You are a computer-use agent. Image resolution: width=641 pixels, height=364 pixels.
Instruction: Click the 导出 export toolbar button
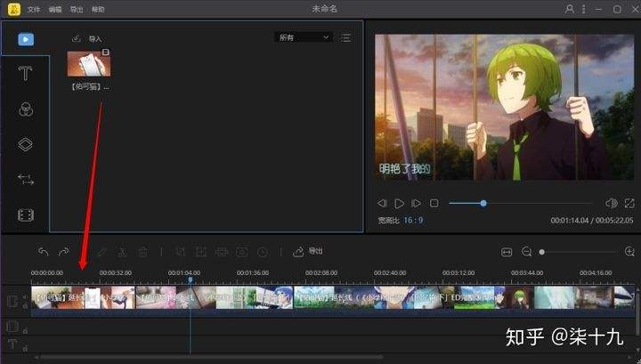pyautogui.click(x=308, y=251)
